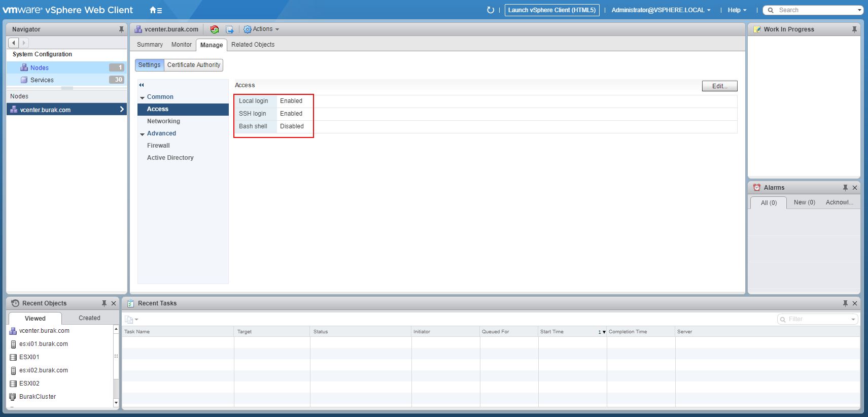868x417 pixels.
Task: Open esxi01.burak.com in Recent Objects
Action: click(x=44, y=344)
